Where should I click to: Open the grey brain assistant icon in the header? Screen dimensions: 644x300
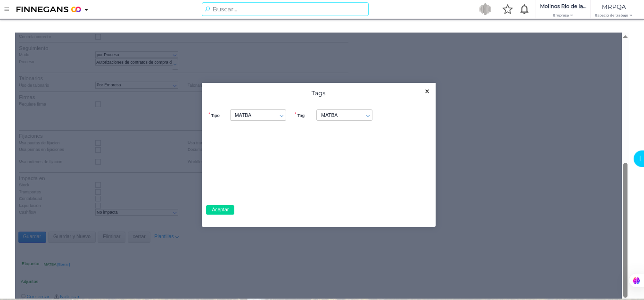click(x=485, y=9)
